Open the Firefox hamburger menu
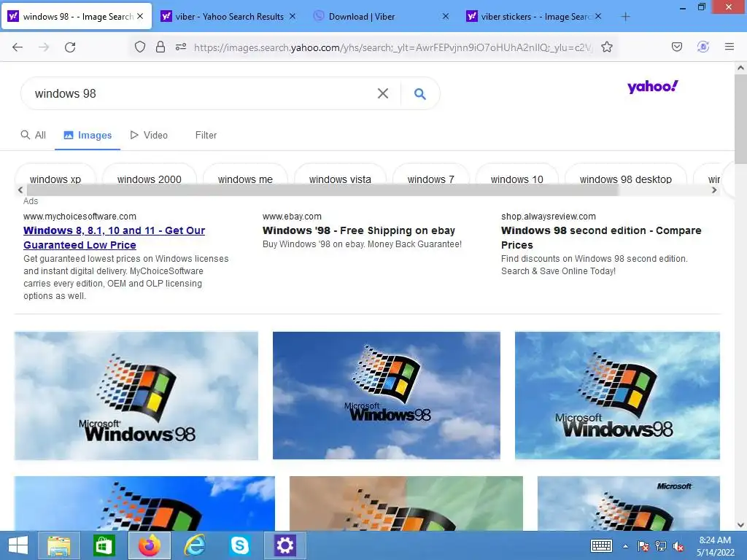This screenshot has height=560, width=747. [x=729, y=47]
